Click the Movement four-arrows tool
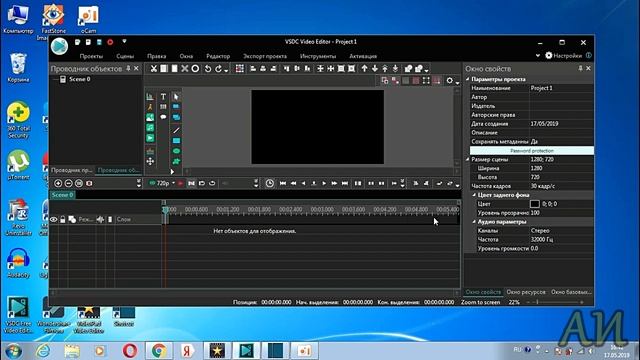Image resolution: width=640 pixels, height=360 pixels. click(150, 161)
